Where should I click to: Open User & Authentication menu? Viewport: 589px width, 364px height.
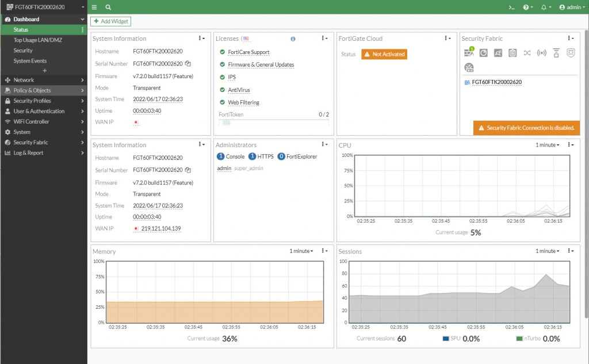44,111
